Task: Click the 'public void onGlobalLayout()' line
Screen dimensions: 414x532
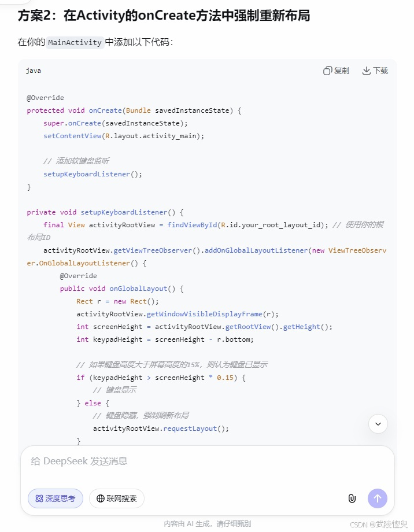Action: click(121, 289)
